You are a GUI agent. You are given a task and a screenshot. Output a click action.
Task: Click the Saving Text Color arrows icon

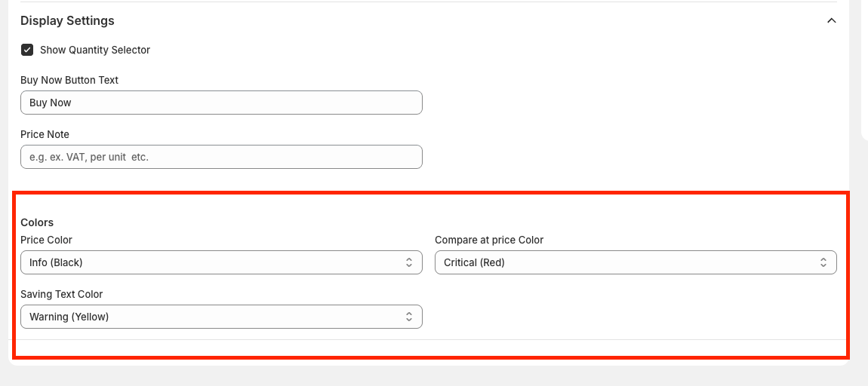[x=409, y=317]
